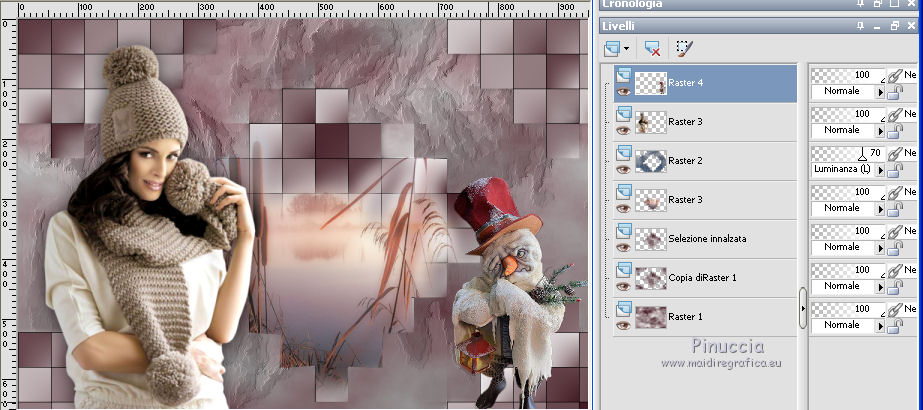The height and width of the screenshot is (410, 923).
Task: Select the Raster 4 layer thumbnail
Action: (650, 83)
